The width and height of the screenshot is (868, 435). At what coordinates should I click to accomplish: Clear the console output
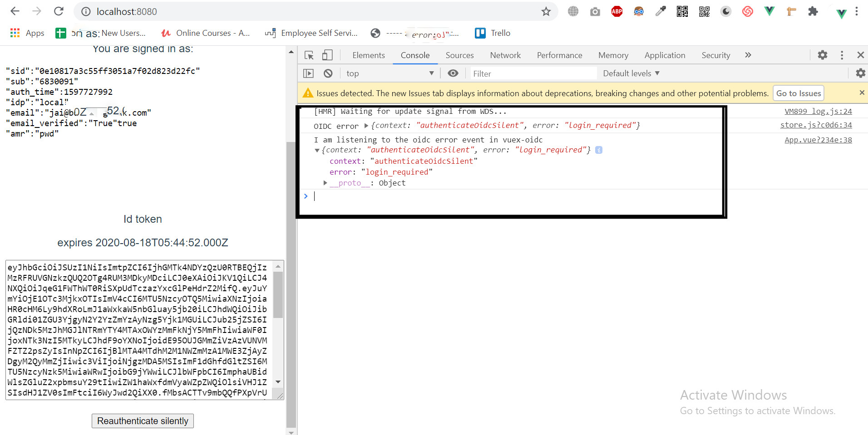[x=328, y=73]
